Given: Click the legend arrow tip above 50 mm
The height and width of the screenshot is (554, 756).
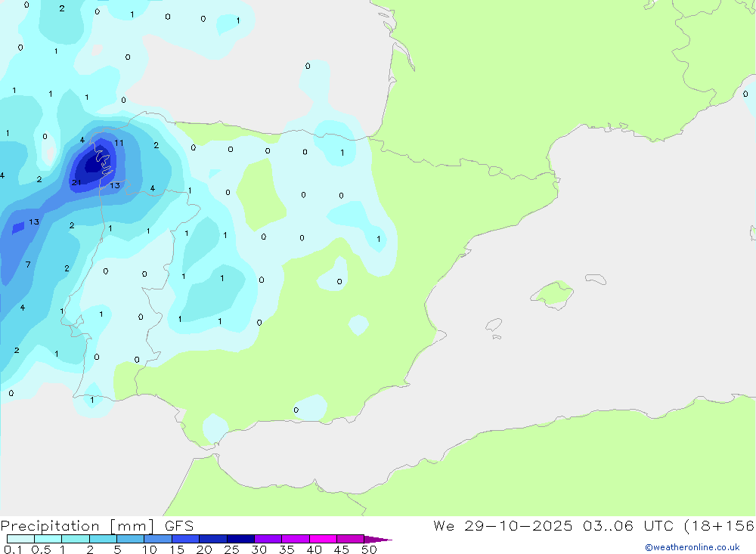Looking at the screenshot, I should [x=378, y=540].
